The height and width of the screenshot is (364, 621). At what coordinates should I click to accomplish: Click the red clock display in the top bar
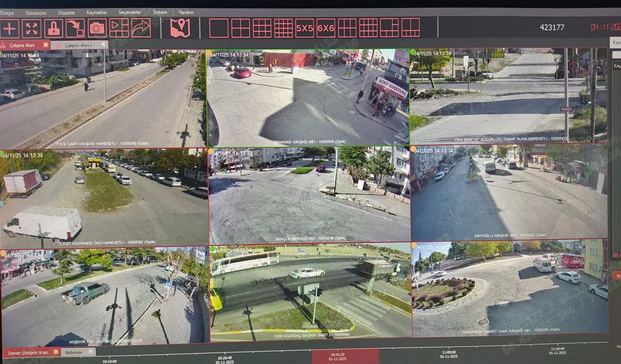606,27
